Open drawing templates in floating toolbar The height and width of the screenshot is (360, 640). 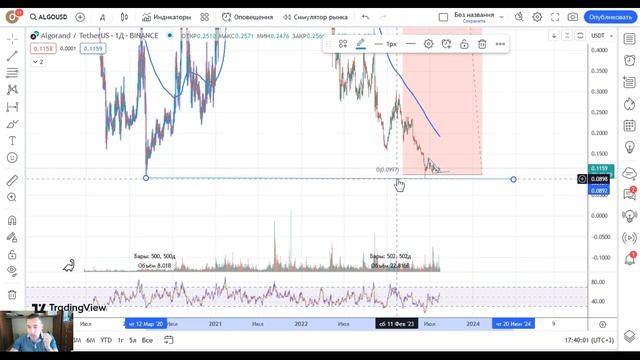[343, 44]
